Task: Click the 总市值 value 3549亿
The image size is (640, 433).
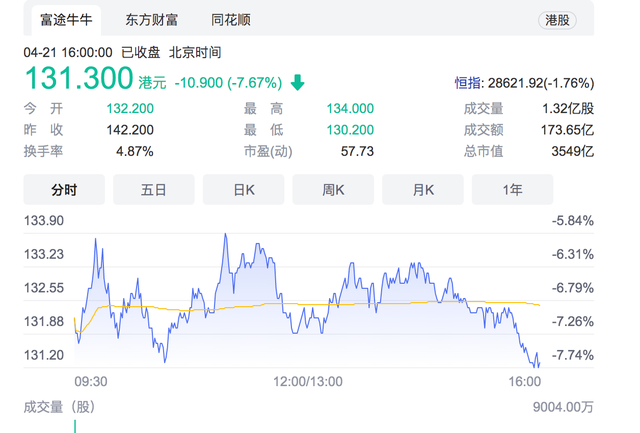Action: (x=573, y=152)
